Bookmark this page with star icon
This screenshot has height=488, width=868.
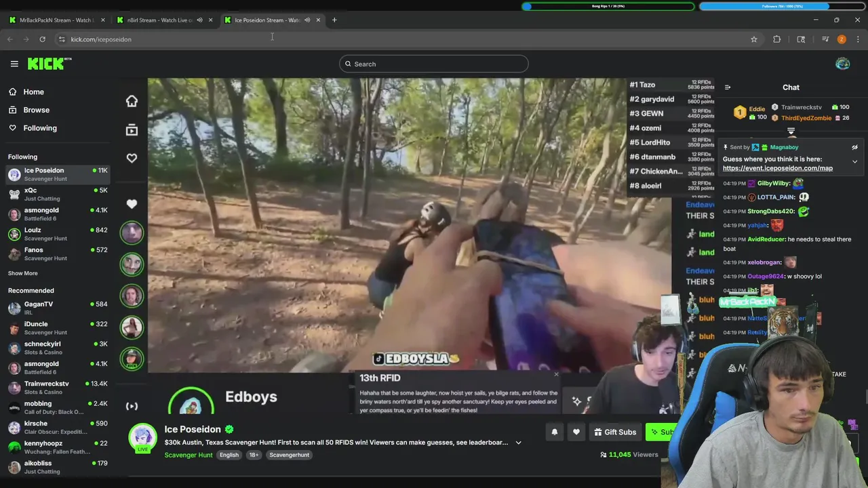coord(753,39)
